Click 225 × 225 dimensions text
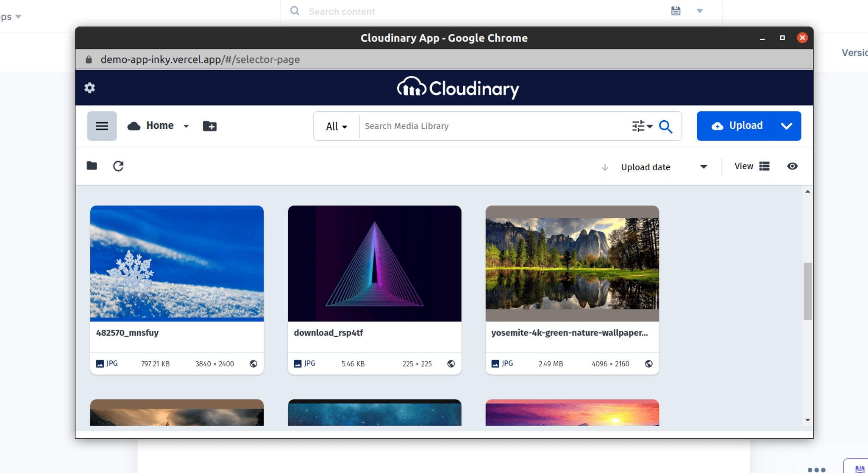Viewport: 868px width, 473px height. [417, 364]
